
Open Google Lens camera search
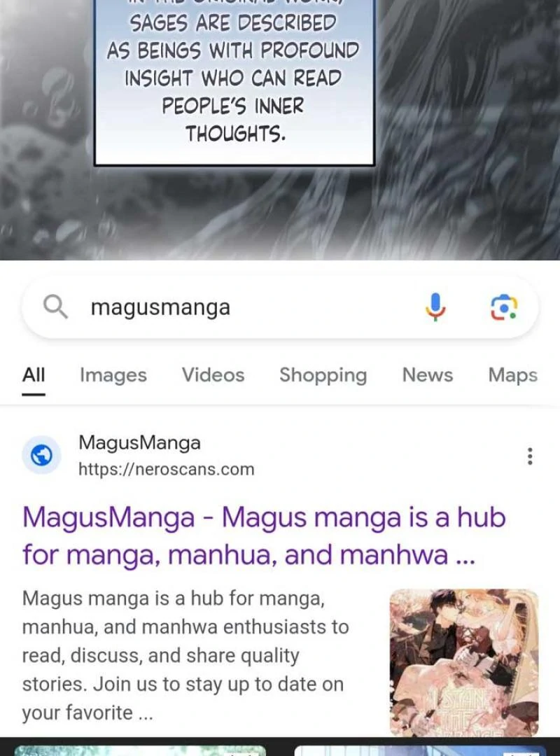pyautogui.click(x=503, y=307)
